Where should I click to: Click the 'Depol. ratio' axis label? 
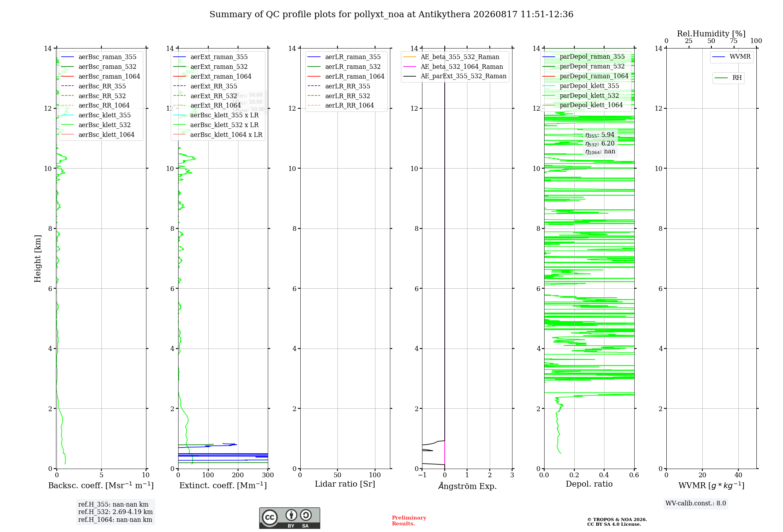coord(589,484)
